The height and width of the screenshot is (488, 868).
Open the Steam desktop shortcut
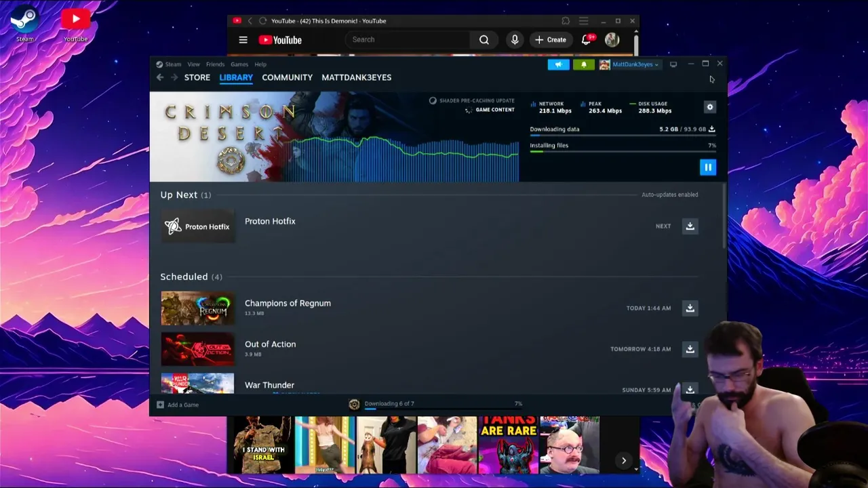pos(24,24)
